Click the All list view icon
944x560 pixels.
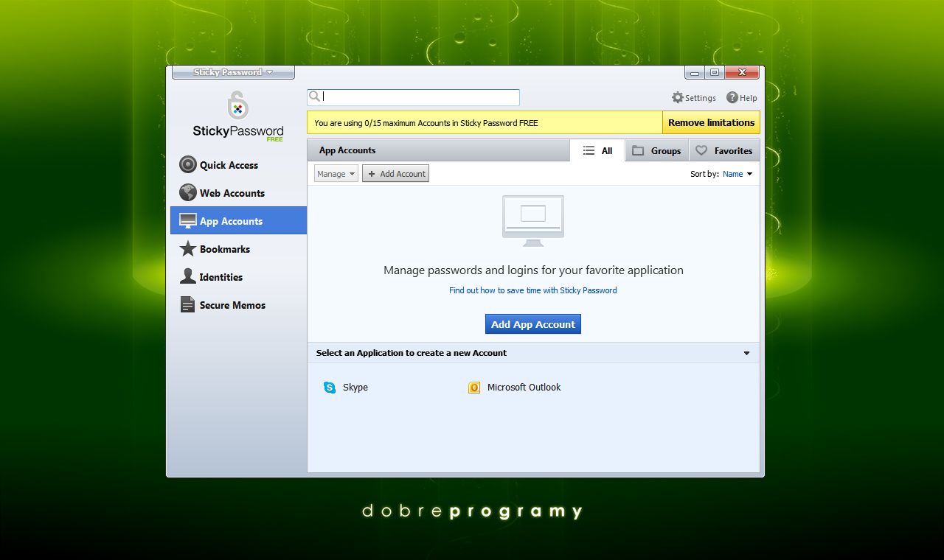(x=589, y=150)
